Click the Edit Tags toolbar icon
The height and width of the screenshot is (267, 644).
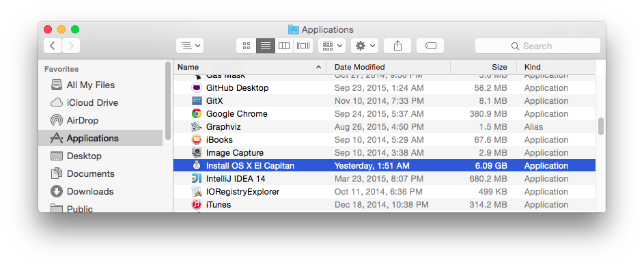click(x=430, y=46)
